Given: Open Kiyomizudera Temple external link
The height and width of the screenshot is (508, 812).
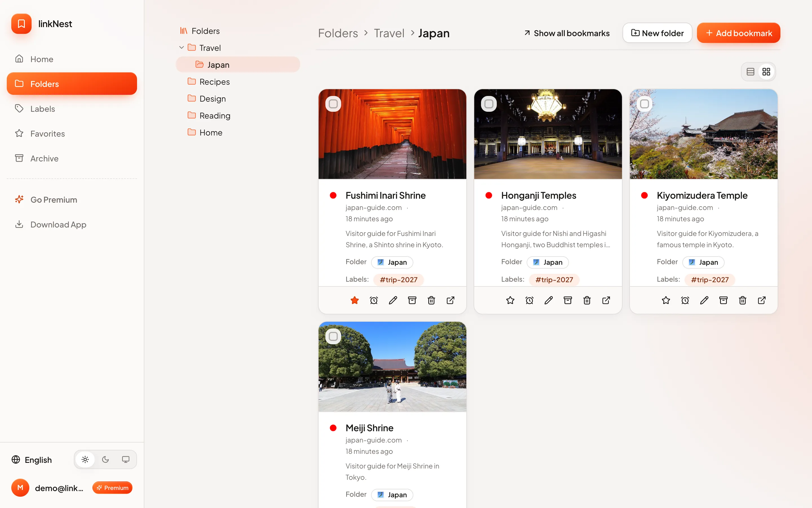Looking at the screenshot, I should [762, 300].
